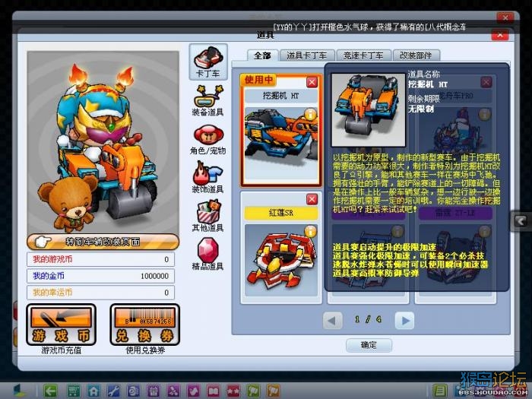Click the 兑换券 exchange coupon button
The image size is (532, 399).
145,325
